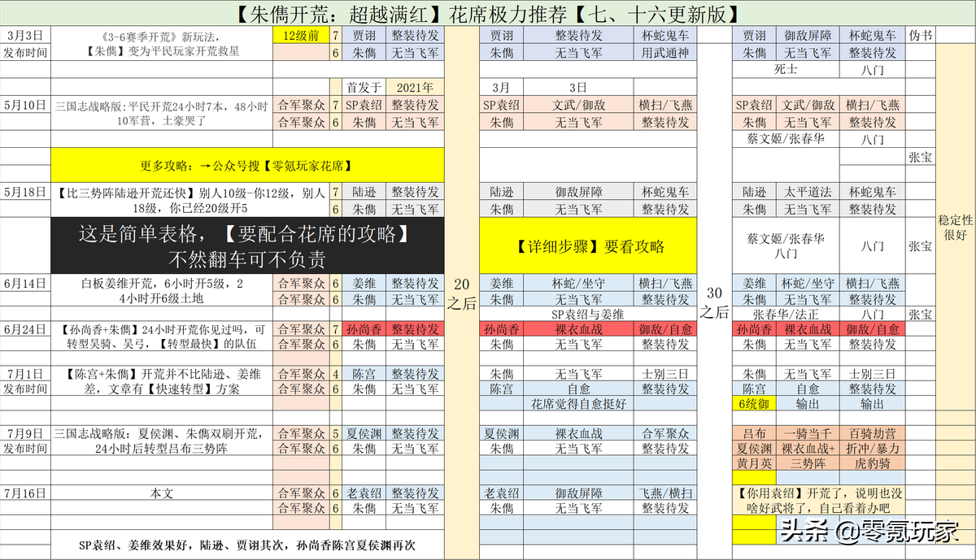
Task: Click the tall 30之后 column cell
Action: [x=715, y=302]
